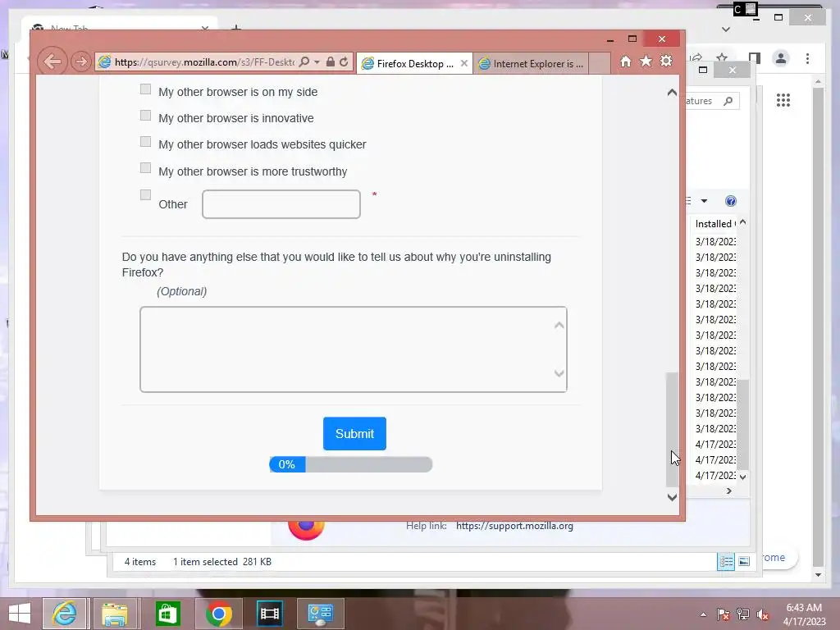Open Google Chrome from the taskbar
This screenshot has width=840, height=630.
[218, 614]
